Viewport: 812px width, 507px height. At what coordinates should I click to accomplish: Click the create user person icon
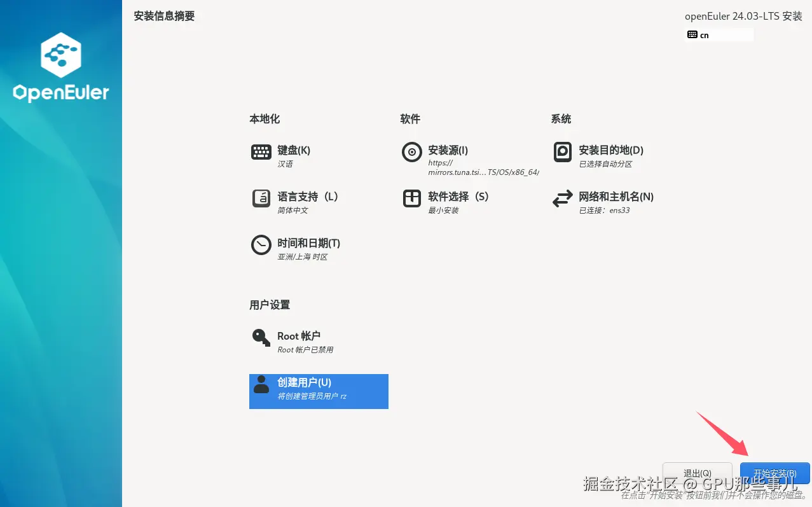coord(261,384)
